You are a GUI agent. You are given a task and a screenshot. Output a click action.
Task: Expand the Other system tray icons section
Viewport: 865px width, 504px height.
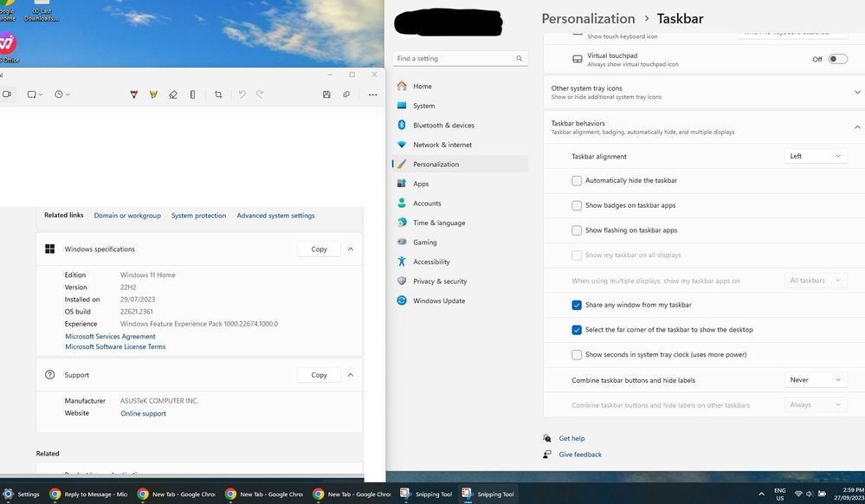click(858, 91)
